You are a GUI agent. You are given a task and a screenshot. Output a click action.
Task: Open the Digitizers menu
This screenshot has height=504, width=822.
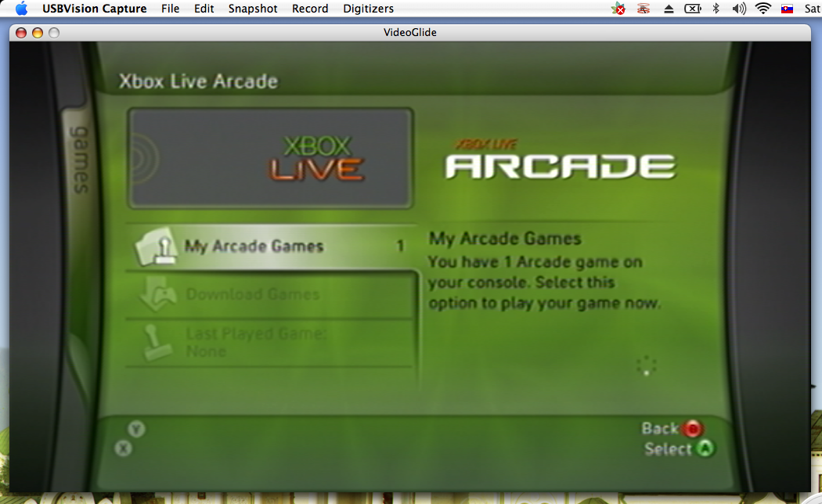368,9
